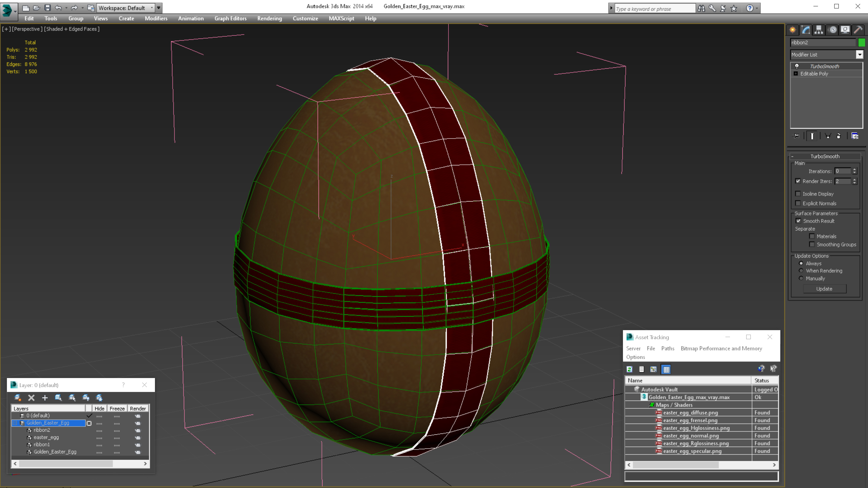
Task: Click Make Unique modifier icon
Action: [828, 136]
